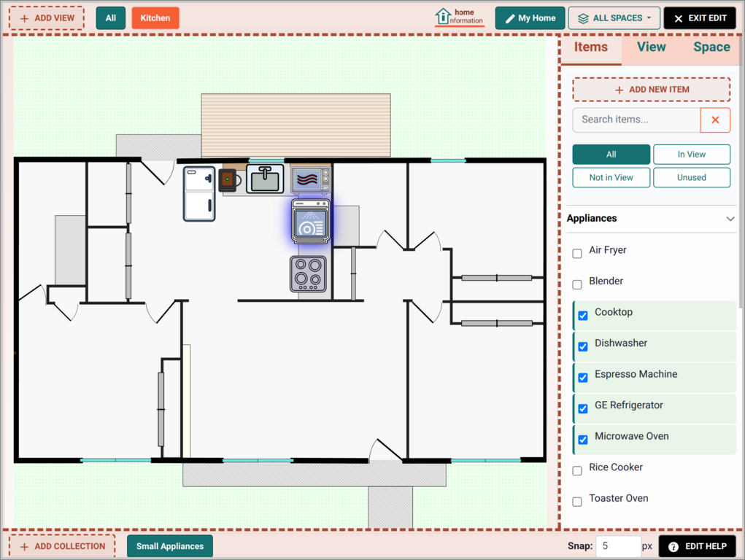This screenshot has width=745, height=560.
Task: Open EDIT HELP
Action: [697, 546]
